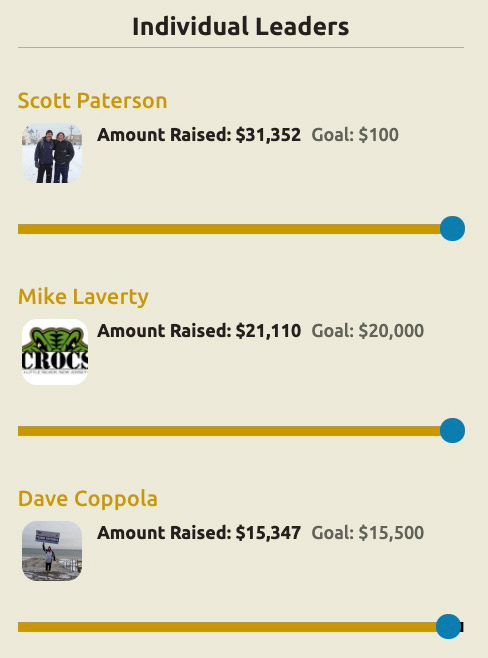Click the unfilled end of Dave Coppola's bar
Image resolution: width=488 pixels, height=658 pixels.
click(462, 627)
